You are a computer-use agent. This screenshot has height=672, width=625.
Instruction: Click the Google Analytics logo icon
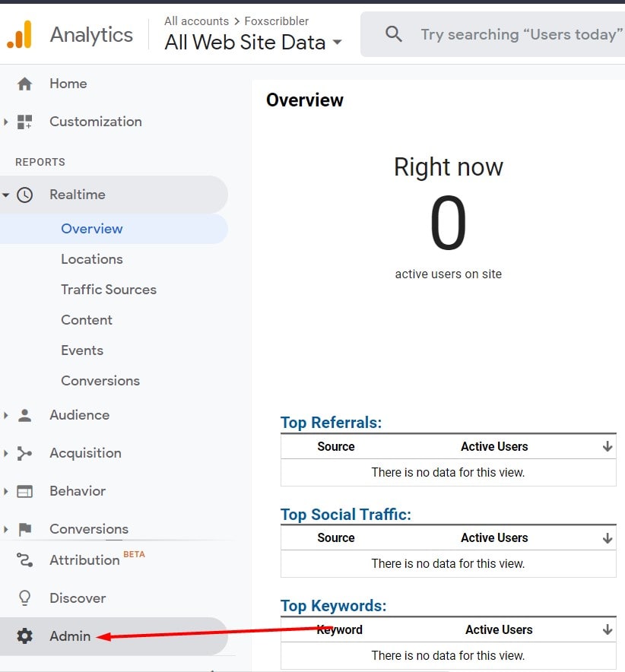(19, 34)
